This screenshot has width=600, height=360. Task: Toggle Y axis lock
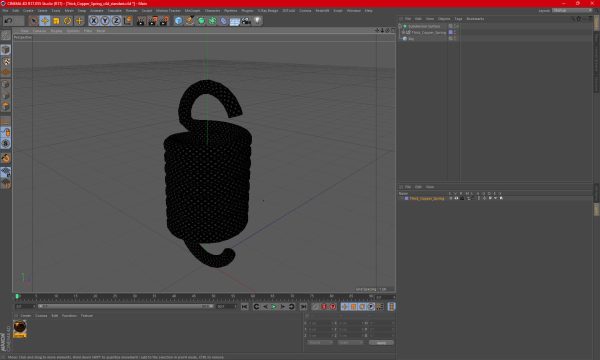[x=105, y=21]
